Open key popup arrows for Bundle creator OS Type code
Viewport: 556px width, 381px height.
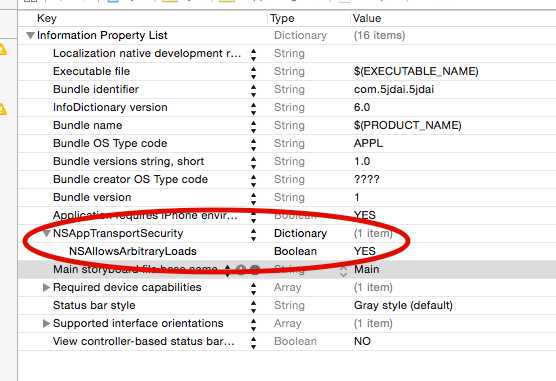253,180
